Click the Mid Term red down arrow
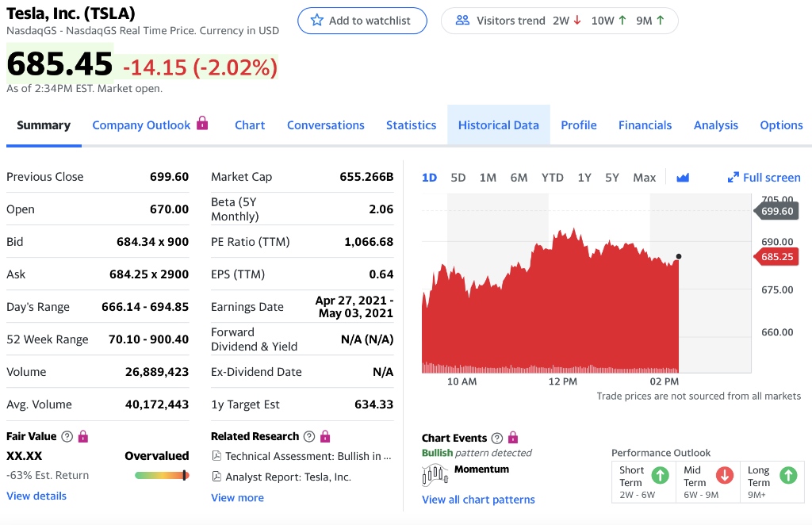 click(x=724, y=475)
